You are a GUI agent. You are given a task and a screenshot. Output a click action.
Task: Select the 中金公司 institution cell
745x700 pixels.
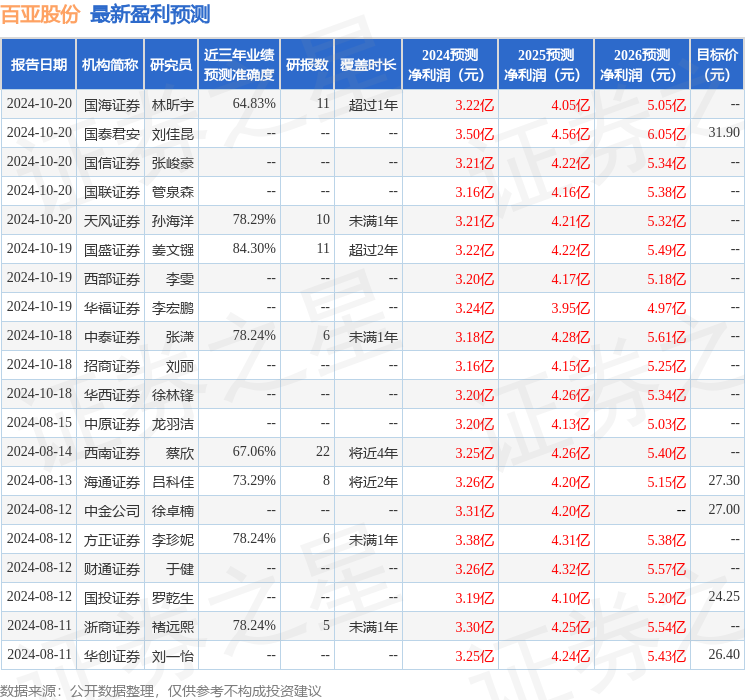pos(112,511)
